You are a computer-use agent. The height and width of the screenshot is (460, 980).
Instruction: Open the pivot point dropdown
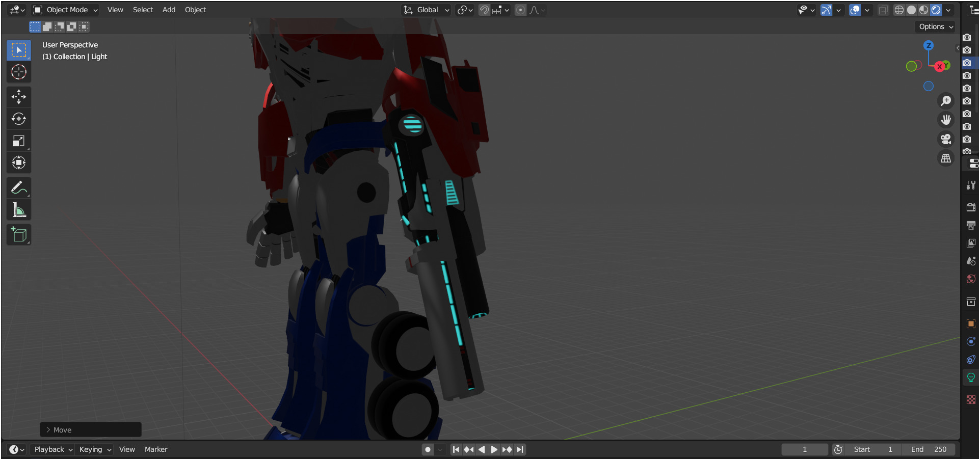click(x=465, y=10)
